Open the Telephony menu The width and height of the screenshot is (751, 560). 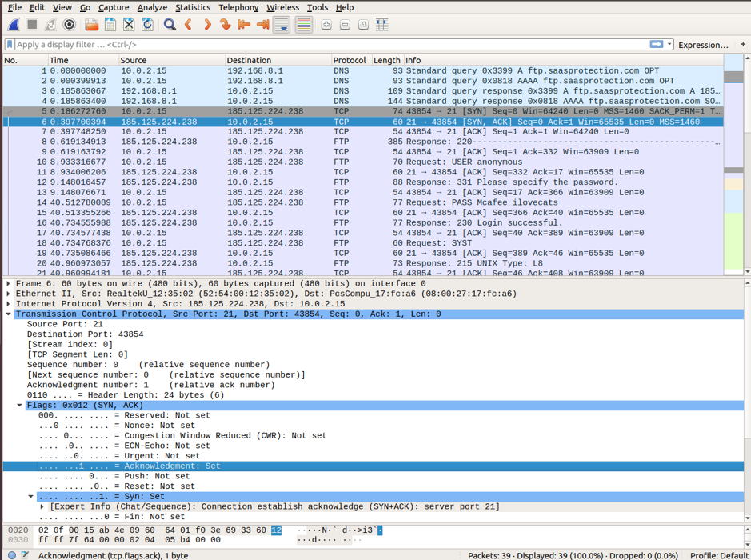point(238,7)
